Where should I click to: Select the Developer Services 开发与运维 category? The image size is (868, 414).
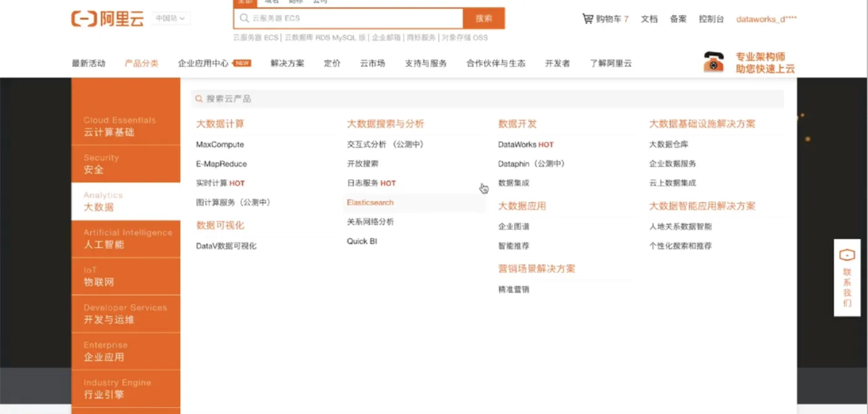pyautogui.click(x=126, y=314)
